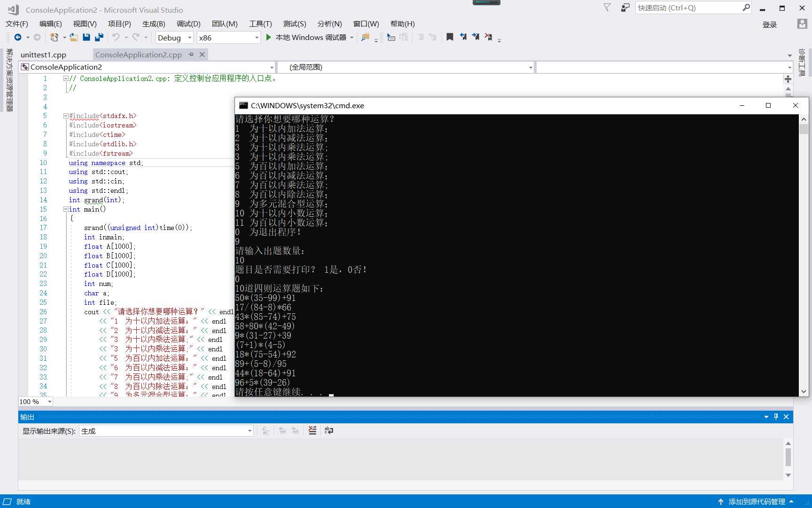Toggle auto-hide pin on Output panel

click(776, 417)
